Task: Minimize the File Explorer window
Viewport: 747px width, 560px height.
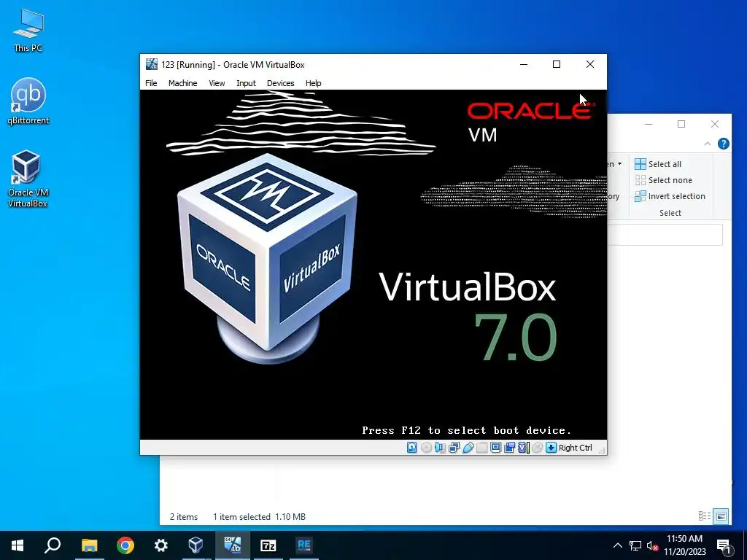Action: click(649, 124)
